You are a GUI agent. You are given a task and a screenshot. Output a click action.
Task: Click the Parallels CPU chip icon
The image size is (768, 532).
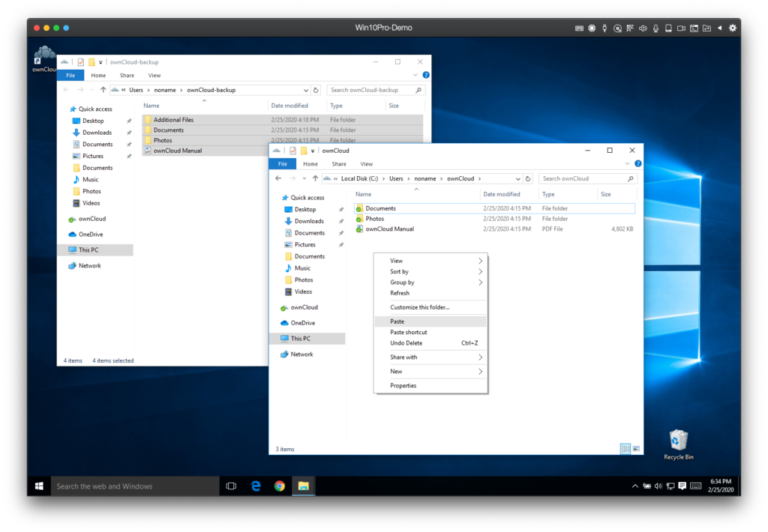592,28
